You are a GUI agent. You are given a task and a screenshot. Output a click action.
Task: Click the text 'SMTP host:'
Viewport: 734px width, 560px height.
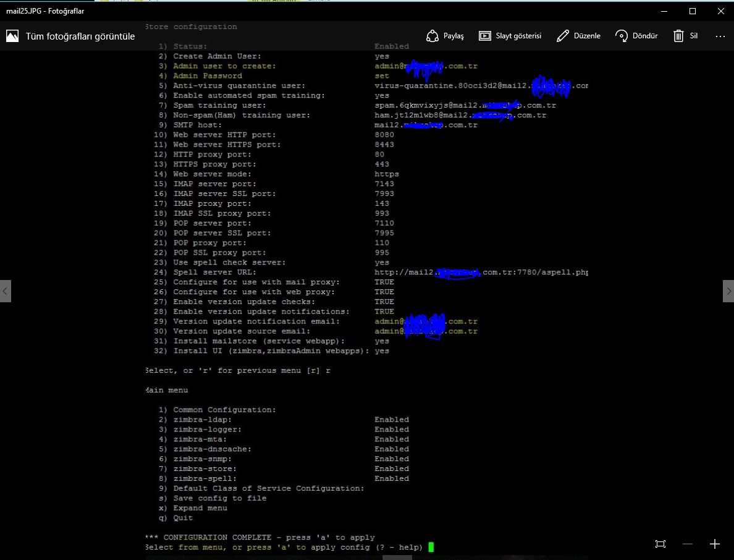click(x=198, y=125)
